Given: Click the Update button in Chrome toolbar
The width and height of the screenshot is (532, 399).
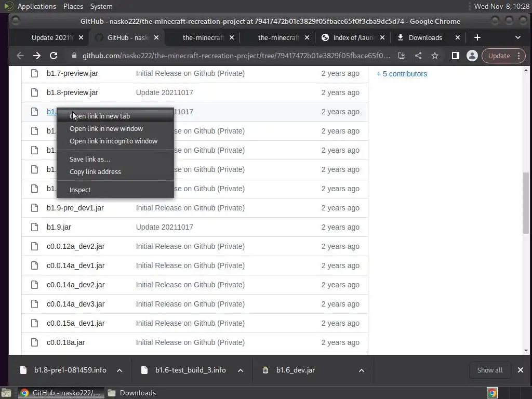Looking at the screenshot, I should coord(499,56).
